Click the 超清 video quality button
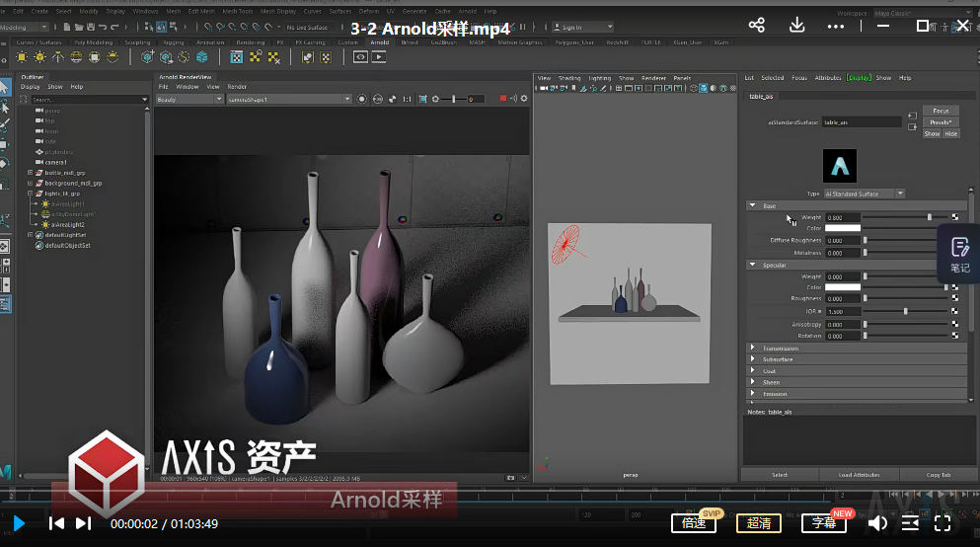Image resolution: width=980 pixels, height=547 pixels. (759, 523)
